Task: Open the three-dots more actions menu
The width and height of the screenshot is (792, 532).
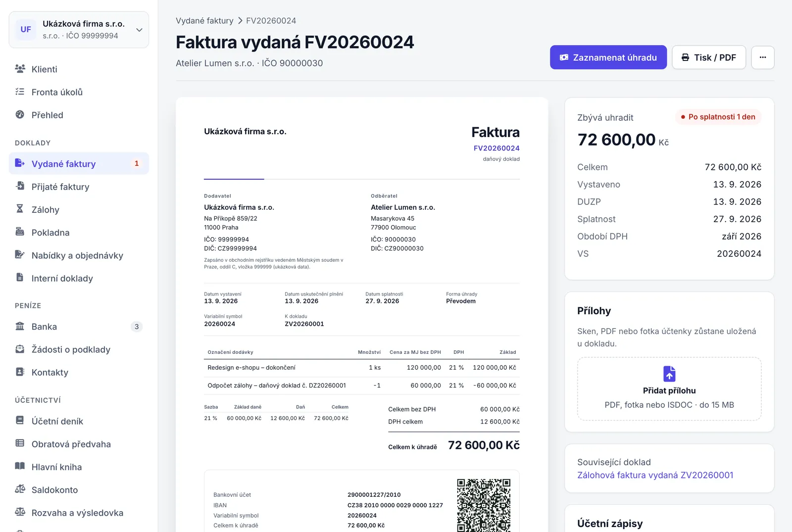Action: [763, 57]
